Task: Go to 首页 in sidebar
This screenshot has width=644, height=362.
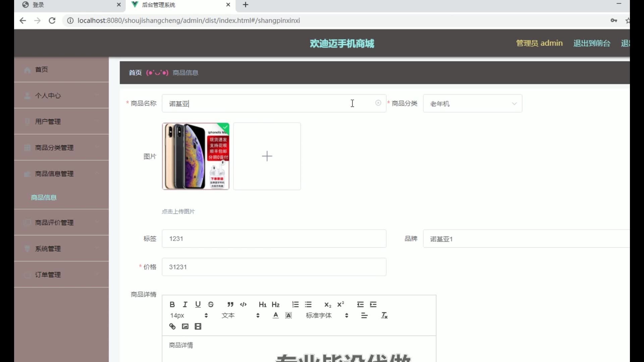Action: [61, 69]
